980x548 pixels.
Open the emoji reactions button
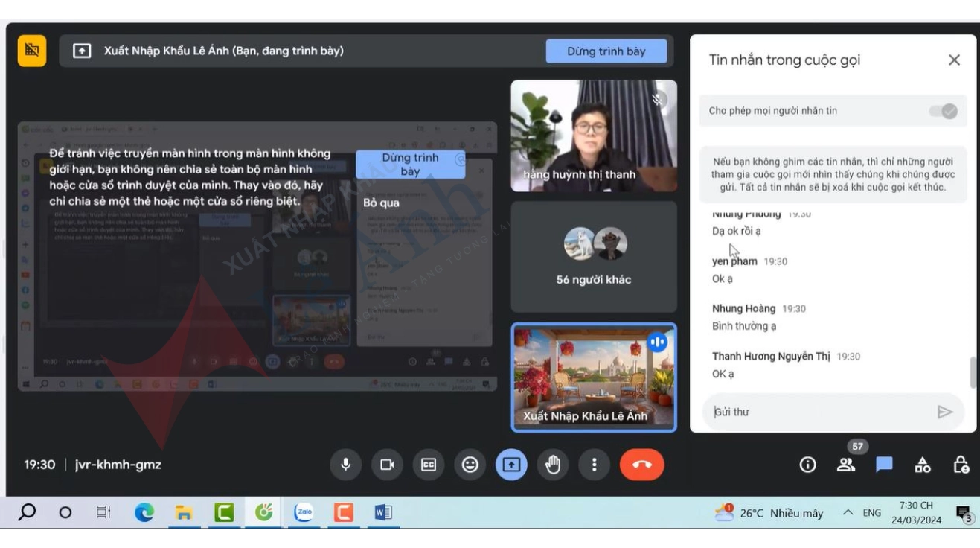(x=470, y=465)
